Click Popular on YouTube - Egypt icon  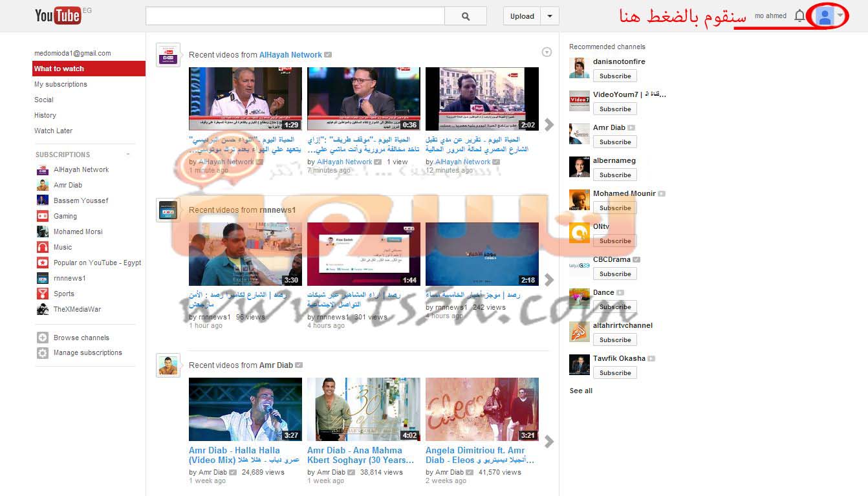click(42, 263)
